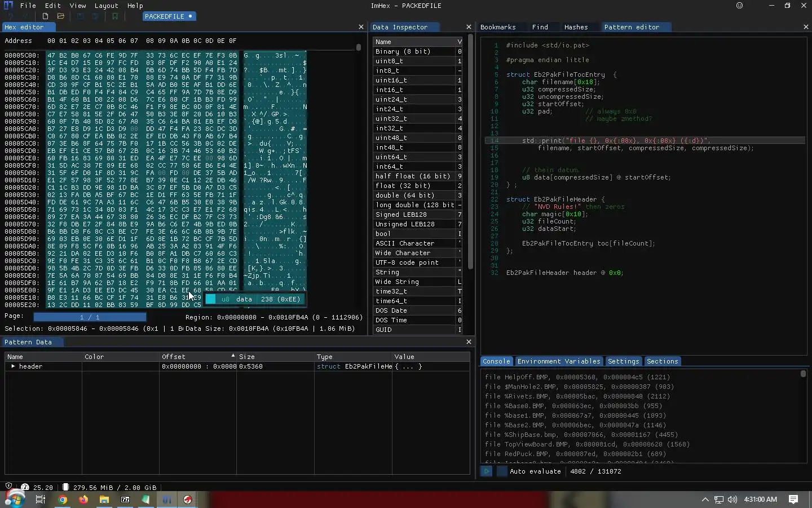Click the Color column header in Pattern Data
The width and height of the screenshot is (812, 508).
121,357
